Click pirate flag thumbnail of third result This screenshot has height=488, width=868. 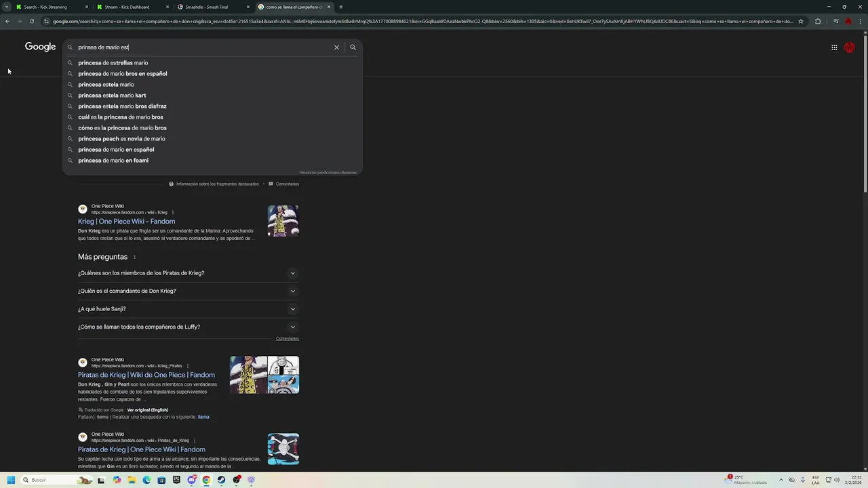coord(283,449)
